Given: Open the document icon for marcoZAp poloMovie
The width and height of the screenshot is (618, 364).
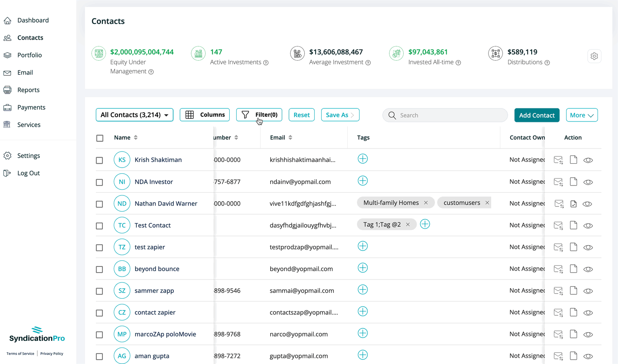Looking at the screenshot, I should pos(574,334).
